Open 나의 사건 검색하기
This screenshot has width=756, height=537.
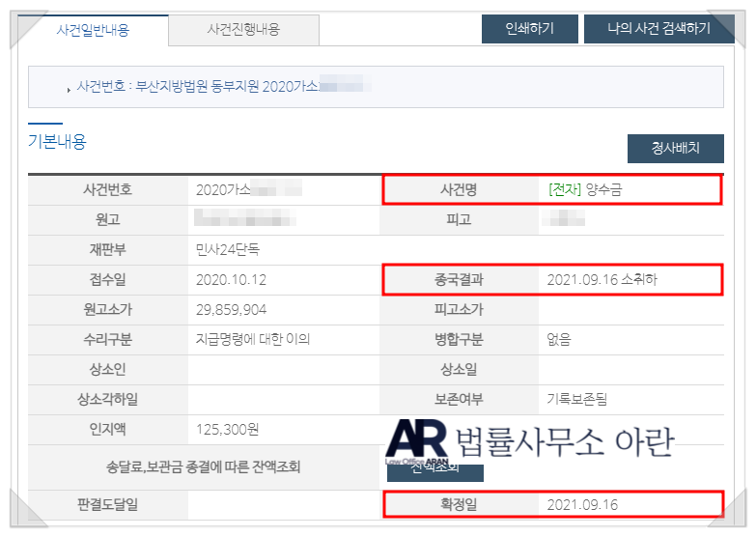pos(659,28)
